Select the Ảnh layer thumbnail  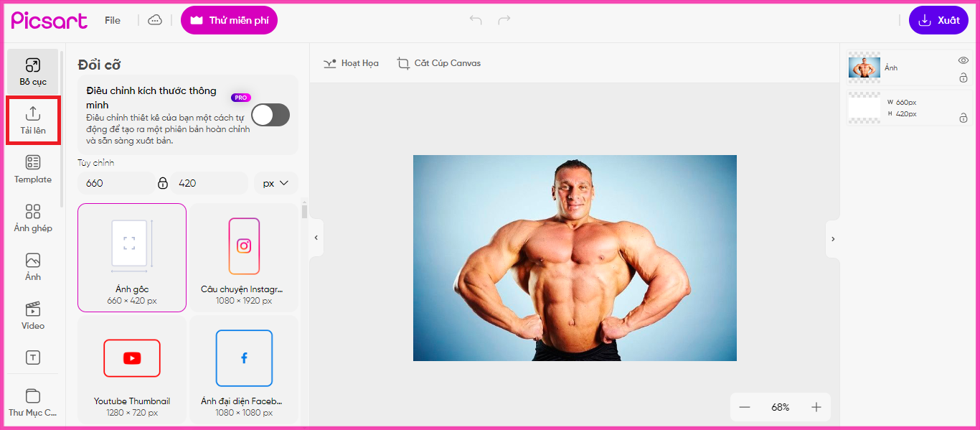[864, 67]
